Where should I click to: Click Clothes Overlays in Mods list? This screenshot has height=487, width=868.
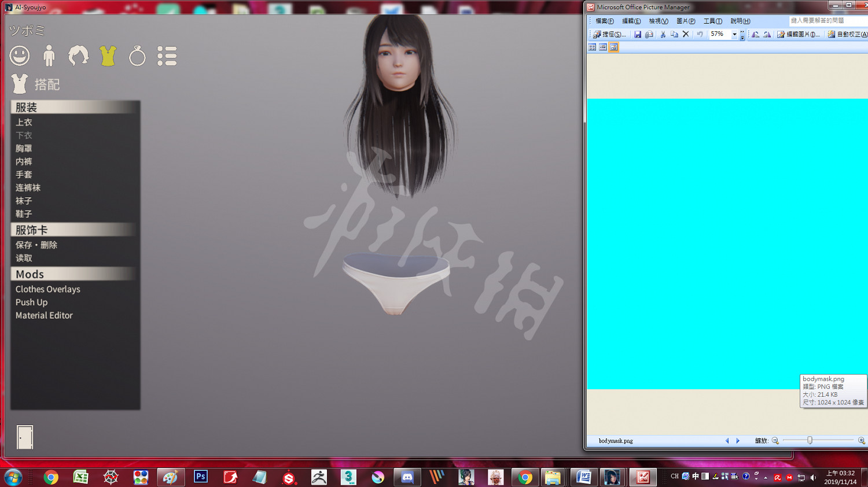tap(48, 289)
